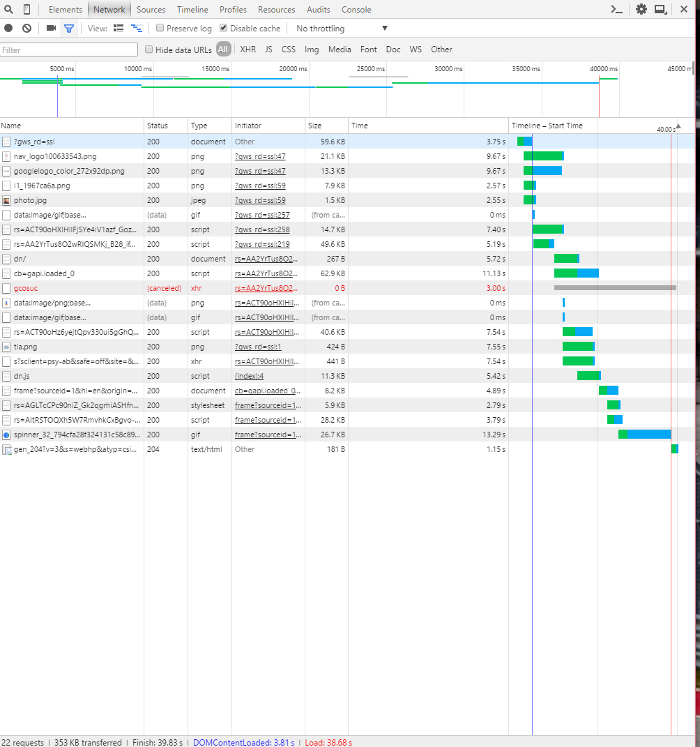
Task: Open the Resources tab
Action: coord(276,10)
